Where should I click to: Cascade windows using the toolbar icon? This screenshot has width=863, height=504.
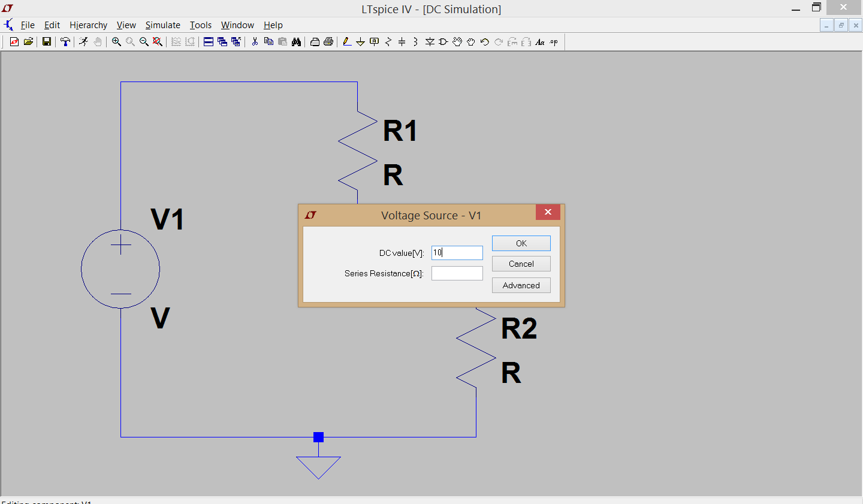pos(222,42)
